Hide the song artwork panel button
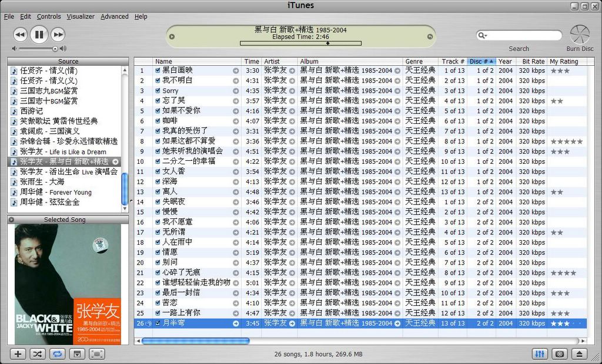602x364 pixels. (77, 353)
